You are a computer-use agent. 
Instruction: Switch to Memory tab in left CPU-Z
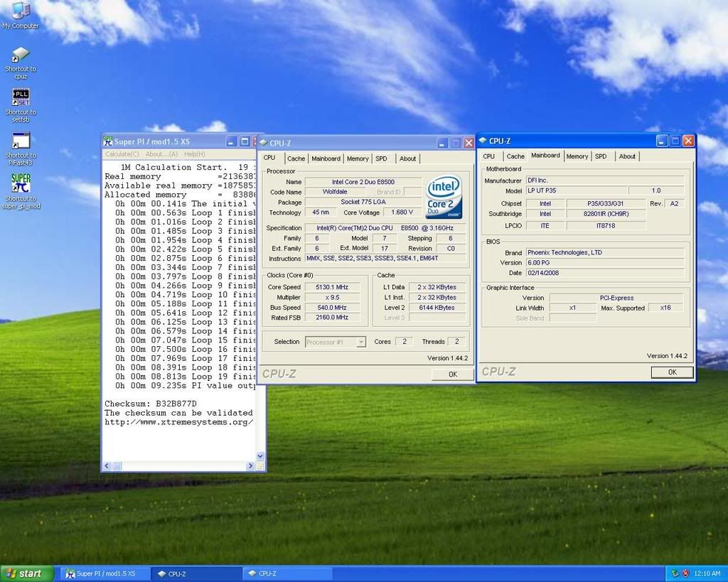tap(357, 158)
